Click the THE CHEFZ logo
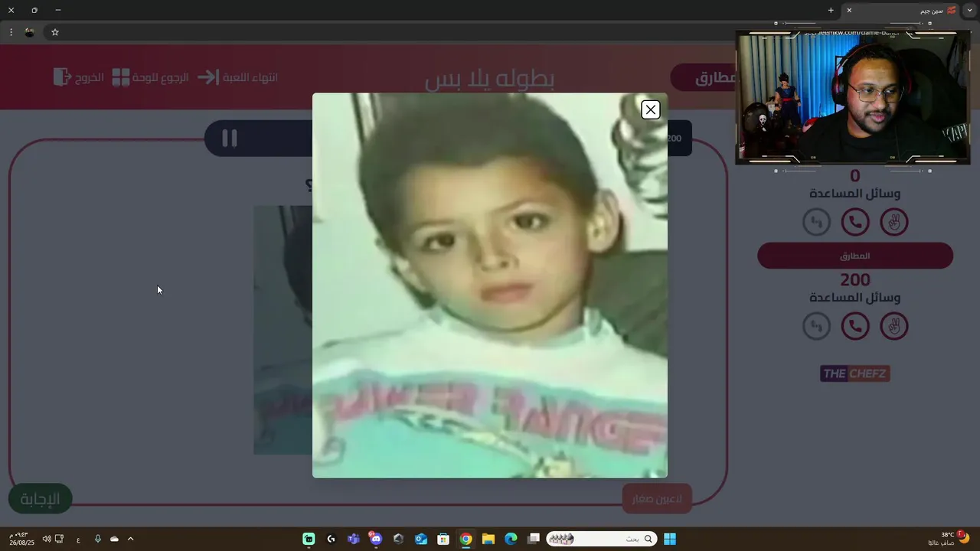Image resolution: width=980 pixels, height=551 pixels. 855,373
